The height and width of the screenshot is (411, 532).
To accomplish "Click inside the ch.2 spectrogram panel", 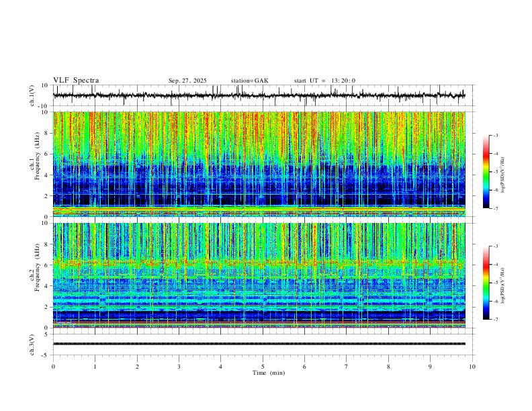I will [x=259, y=275].
